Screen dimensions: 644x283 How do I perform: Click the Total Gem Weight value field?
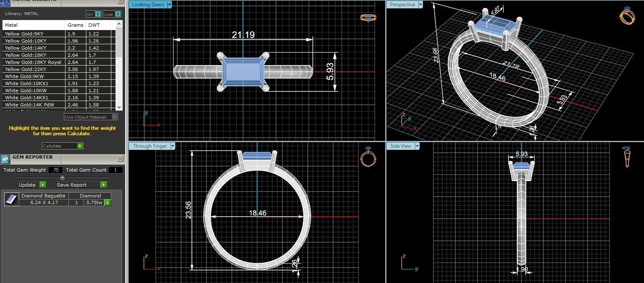point(55,170)
